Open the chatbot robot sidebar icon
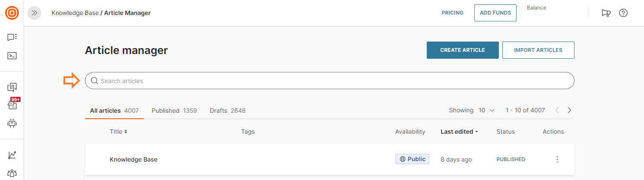 coord(12,123)
